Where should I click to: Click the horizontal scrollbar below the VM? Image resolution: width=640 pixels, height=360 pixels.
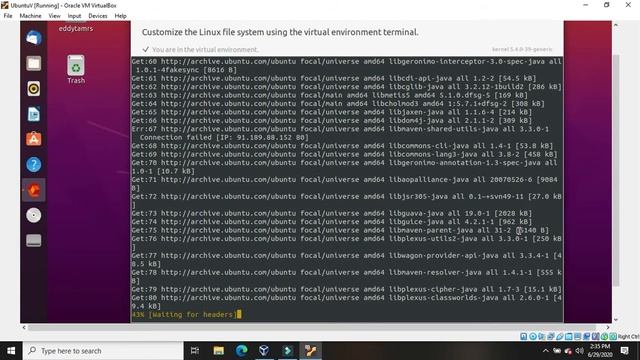(x=312, y=327)
